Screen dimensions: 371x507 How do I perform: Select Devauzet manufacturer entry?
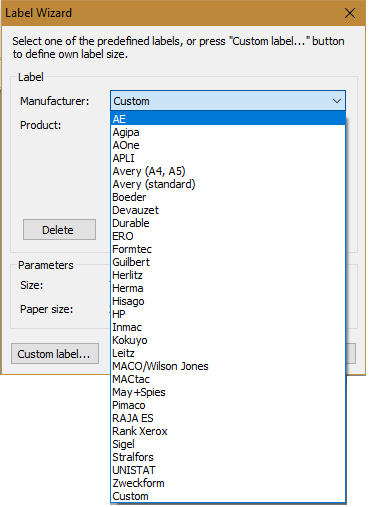point(228,210)
